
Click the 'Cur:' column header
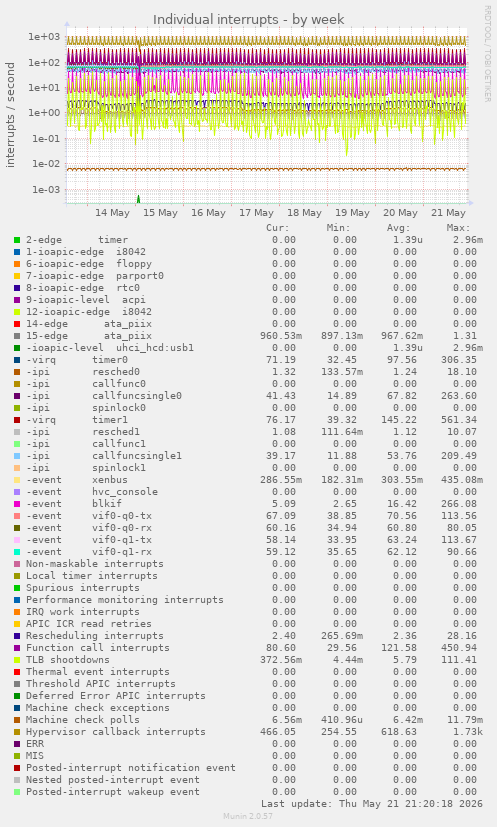coord(278,228)
